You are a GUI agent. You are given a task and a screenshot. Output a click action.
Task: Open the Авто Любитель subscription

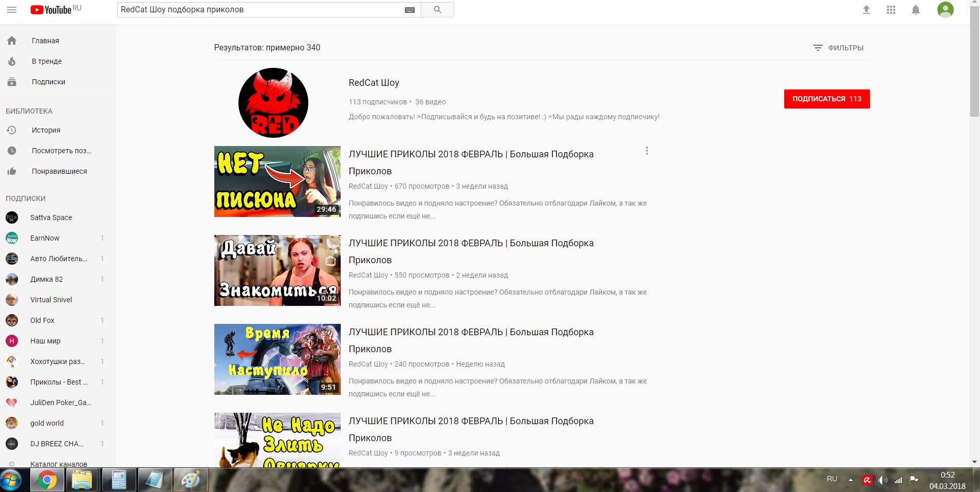pos(58,259)
